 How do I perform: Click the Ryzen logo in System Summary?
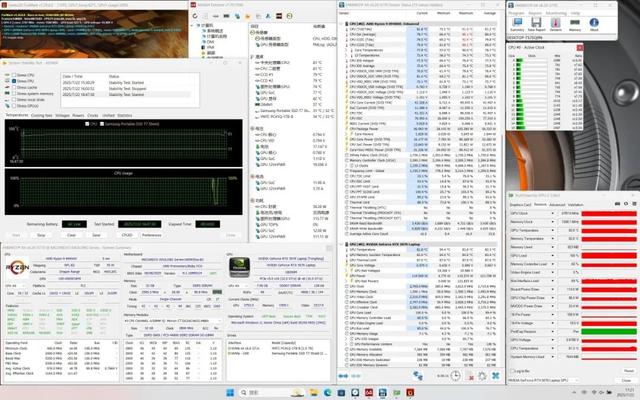[x=17, y=268]
